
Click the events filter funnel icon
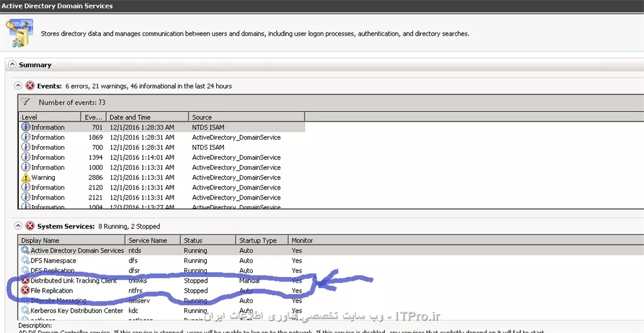coord(25,102)
